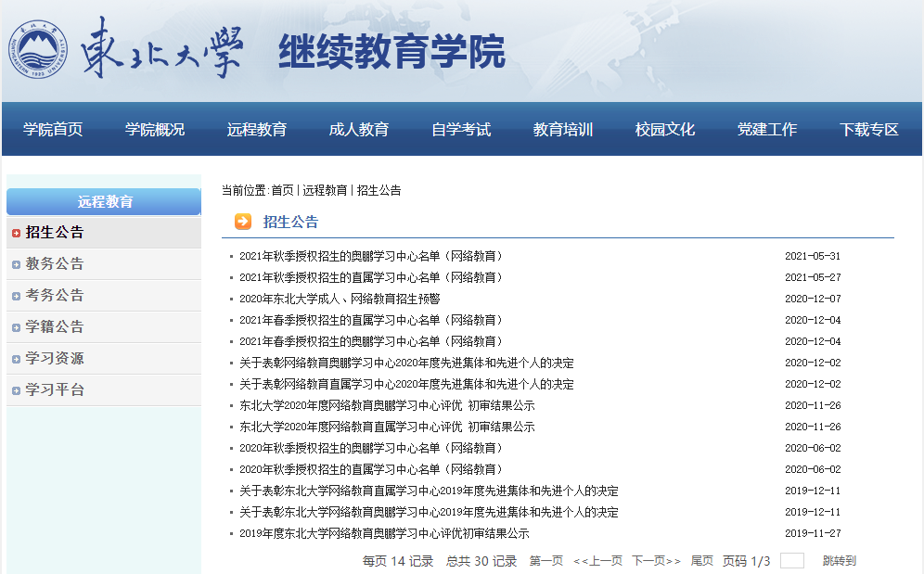Click the arrow icon before 学习资源 in sidebar
This screenshot has height=574, width=924.
(x=17, y=358)
